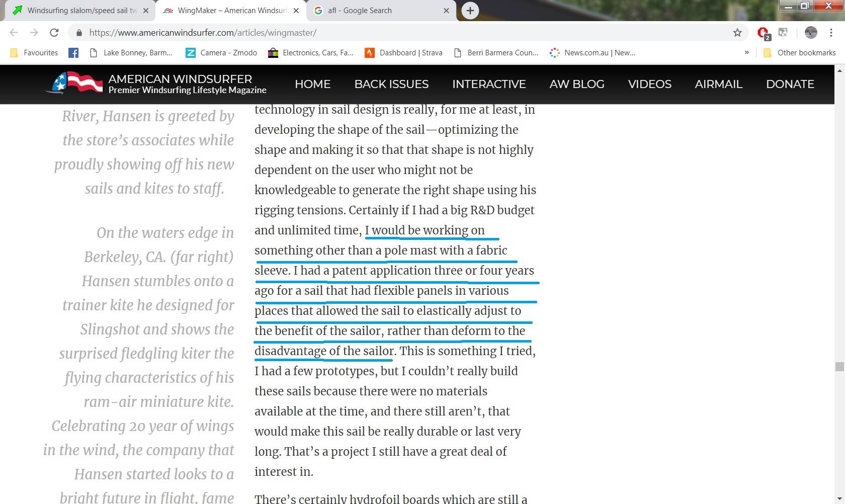Image resolution: width=845 pixels, height=504 pixels.
Task: Go back with the browser back arrow
Action: point(14,33)
